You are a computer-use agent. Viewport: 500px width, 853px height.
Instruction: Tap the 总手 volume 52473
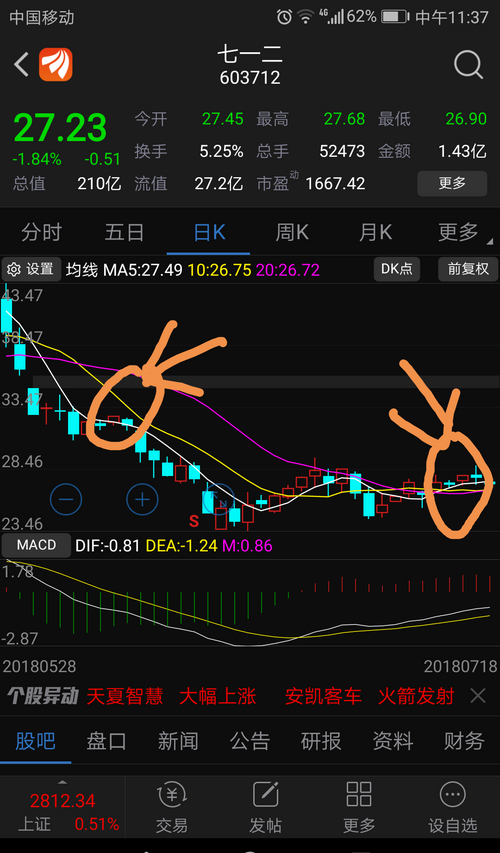pos(342,151)
